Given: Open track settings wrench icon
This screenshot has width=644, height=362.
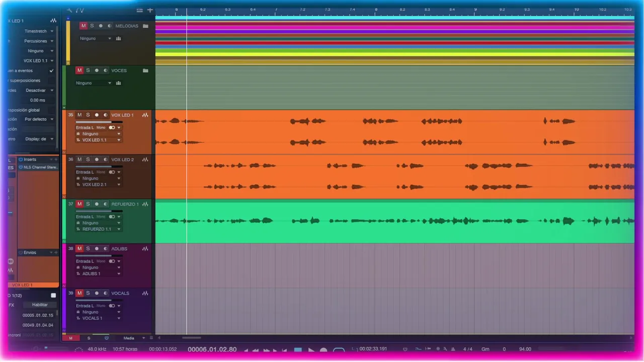Looking at the screenshot, I should 69,10.
